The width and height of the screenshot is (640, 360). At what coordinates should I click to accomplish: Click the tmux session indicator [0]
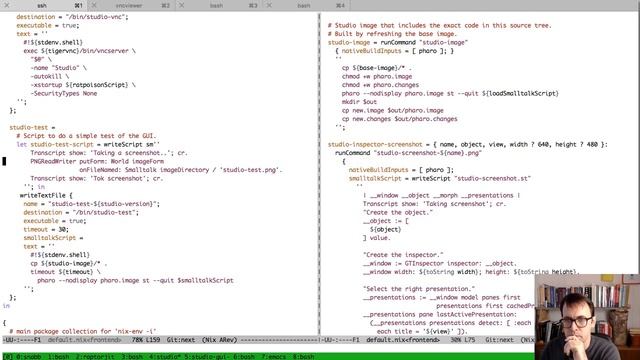click(x=8, y=356)
